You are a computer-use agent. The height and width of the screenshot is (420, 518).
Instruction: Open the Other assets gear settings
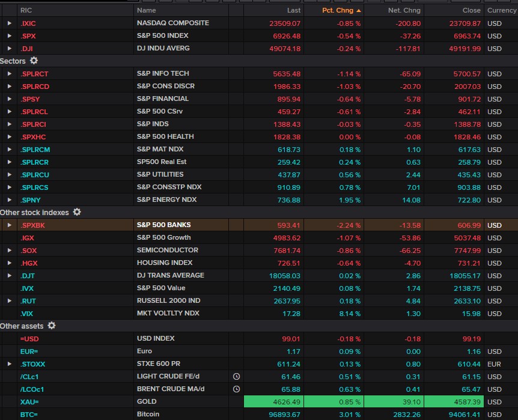click(52, 326)
